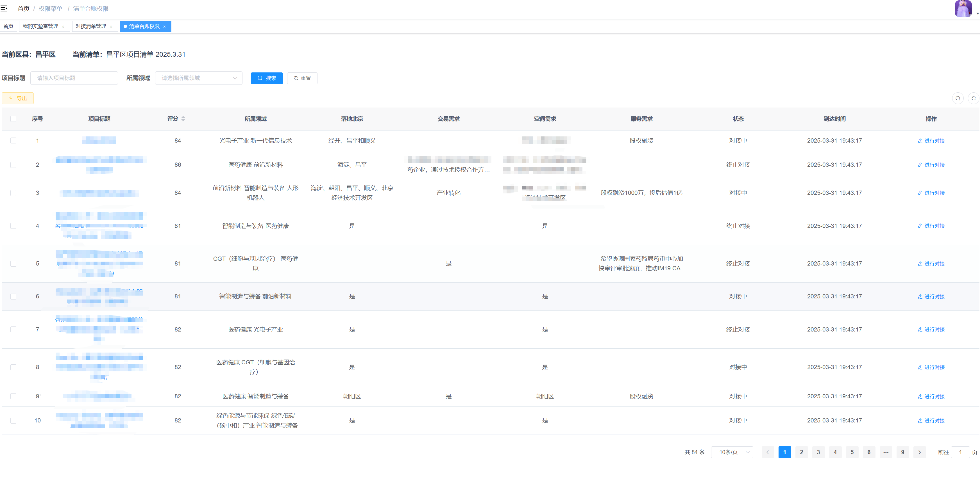
Task: Expand the avatar dropdown caret
Action: click(977, 13)
